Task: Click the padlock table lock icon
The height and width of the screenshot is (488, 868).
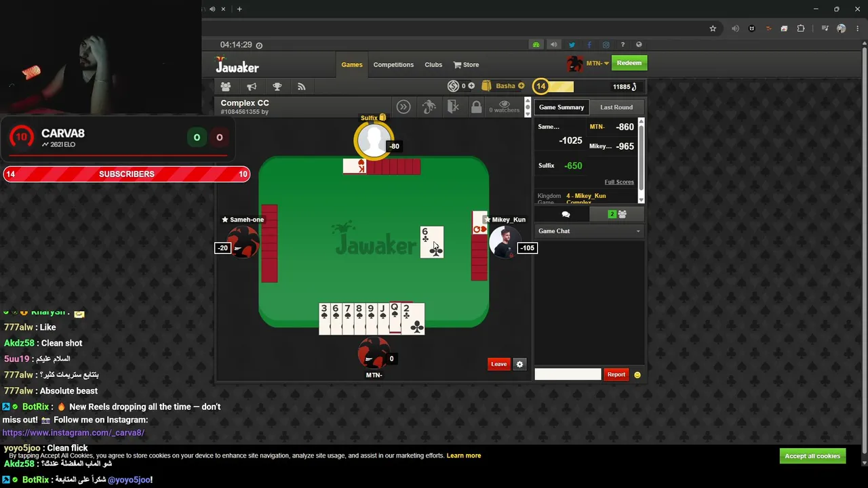Action: 476,107
